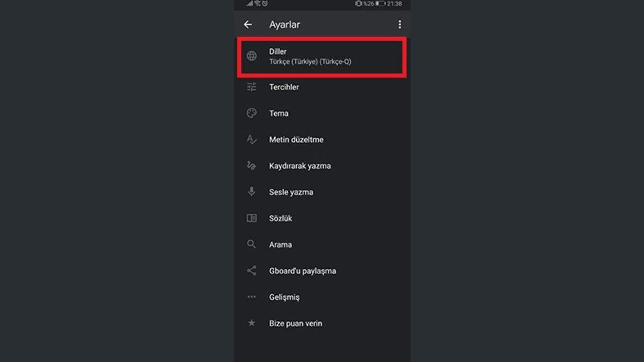Image resolution: width=644 pixels, height=362 pixels.
Task: Tap Bize puan verin to rate
Action: (x=296, y=323)
